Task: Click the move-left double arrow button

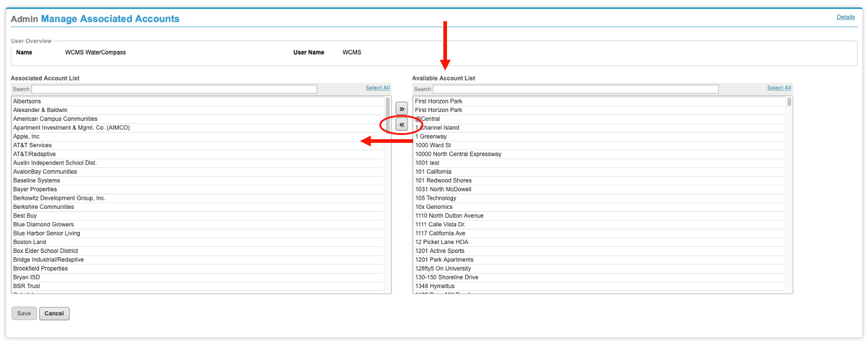Action: [402, 124]
